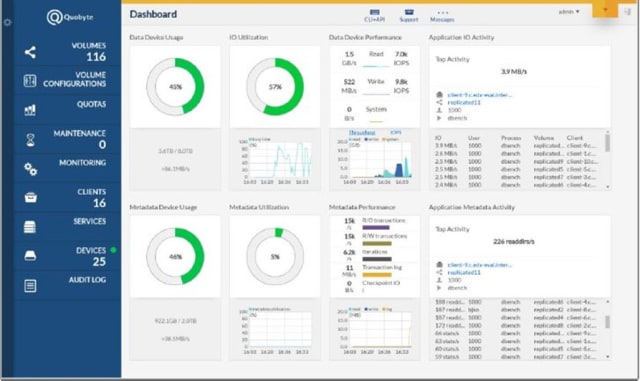Click the IO activity table's scroll-up arrow

click(608, 132)
